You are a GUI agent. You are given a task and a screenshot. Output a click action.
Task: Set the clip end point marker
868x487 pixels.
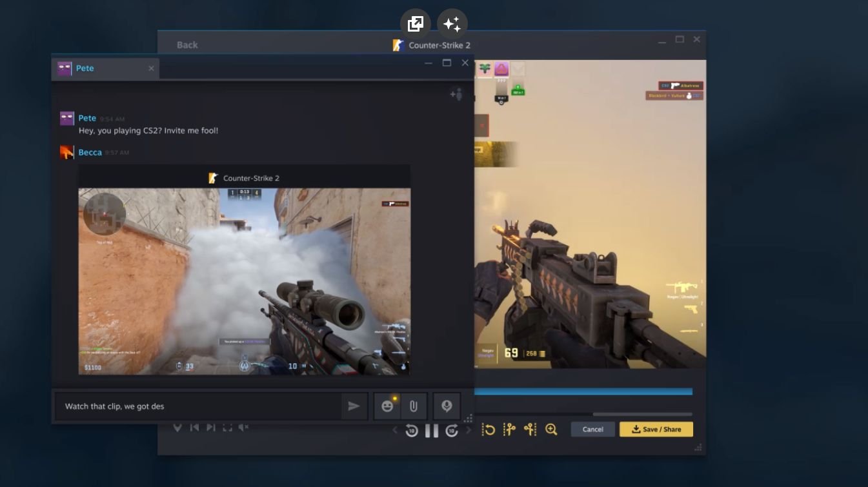pyautogui.click(x=530, y=430)
